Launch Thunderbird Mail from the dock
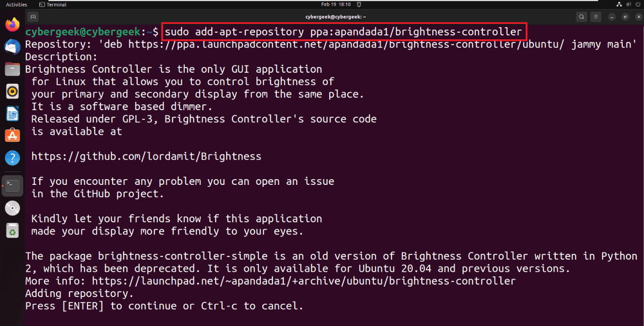 (12, 46)
